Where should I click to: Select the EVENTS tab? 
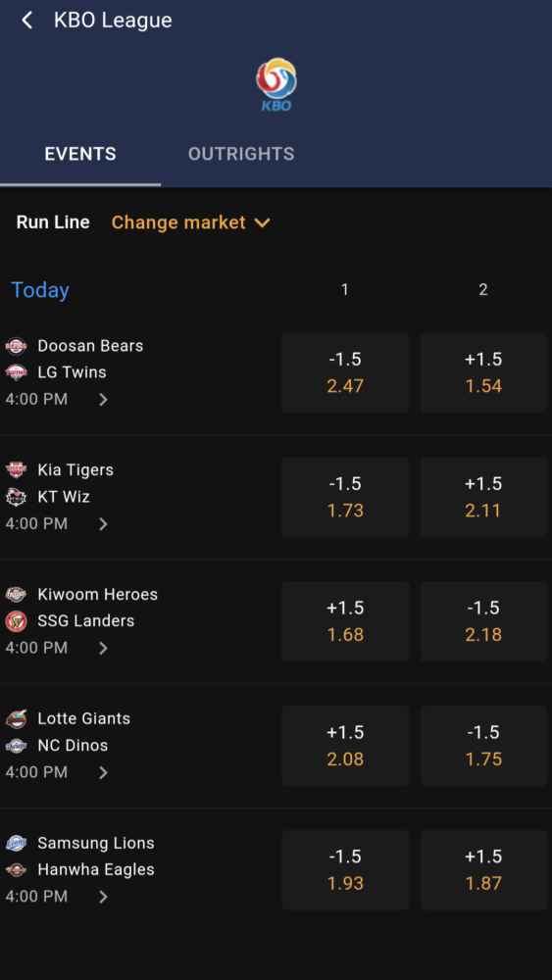[80, 154]
